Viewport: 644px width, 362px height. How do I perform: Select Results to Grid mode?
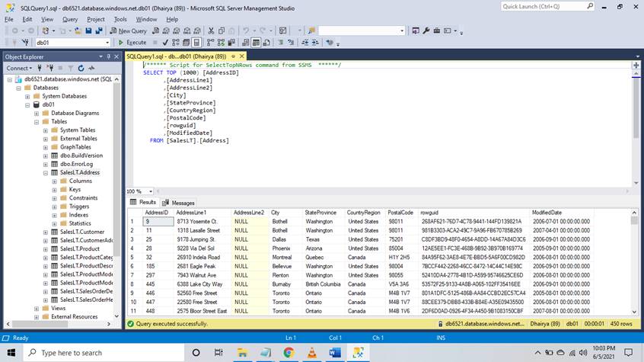pos(256,43)
